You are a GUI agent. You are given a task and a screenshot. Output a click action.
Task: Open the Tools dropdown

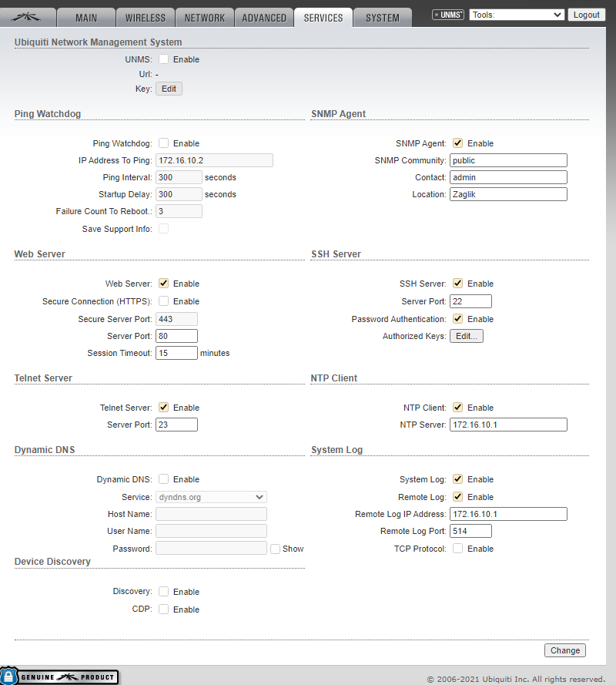517,15
